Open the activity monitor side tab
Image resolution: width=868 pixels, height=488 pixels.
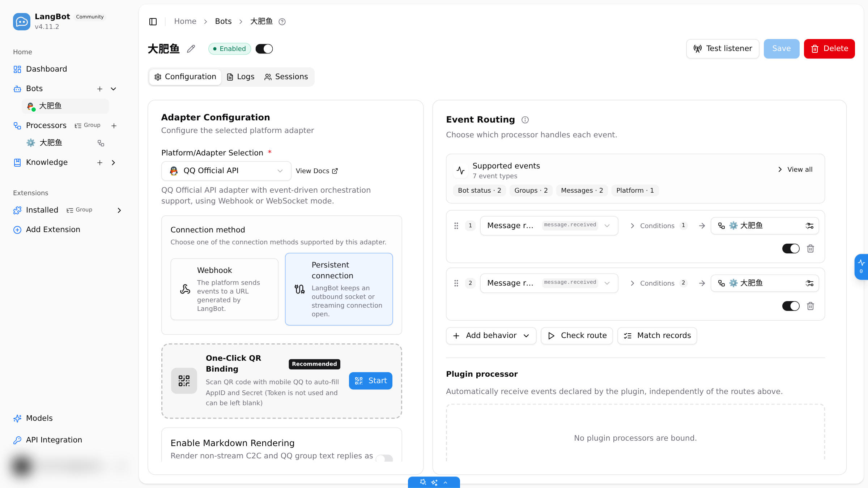[x=861, y=267]
